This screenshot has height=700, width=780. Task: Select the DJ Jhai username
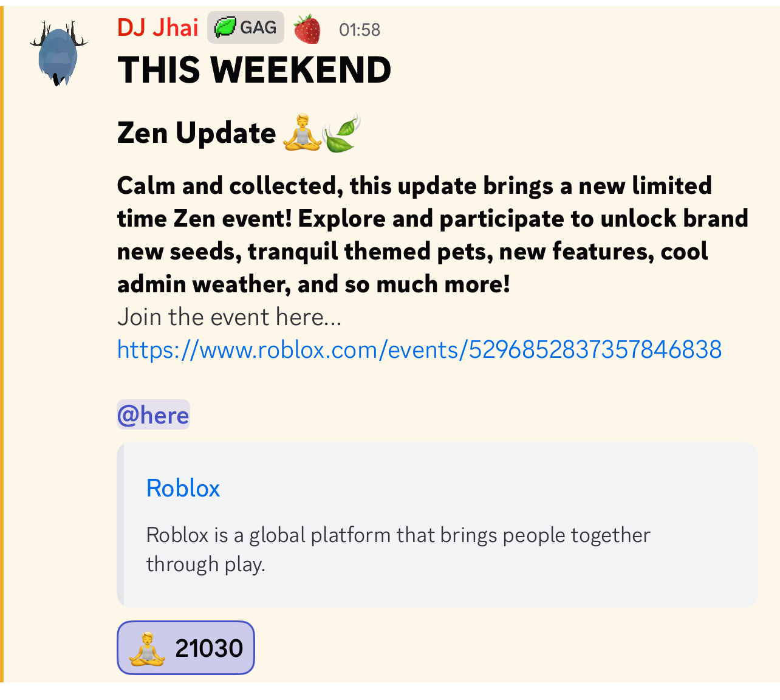[x=158, y=27]
